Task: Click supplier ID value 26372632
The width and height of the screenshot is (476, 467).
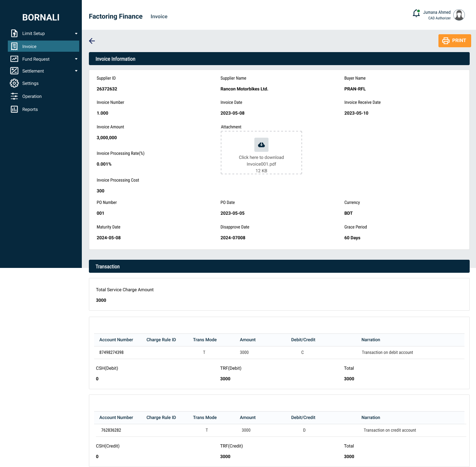Action: coord(107,89)
